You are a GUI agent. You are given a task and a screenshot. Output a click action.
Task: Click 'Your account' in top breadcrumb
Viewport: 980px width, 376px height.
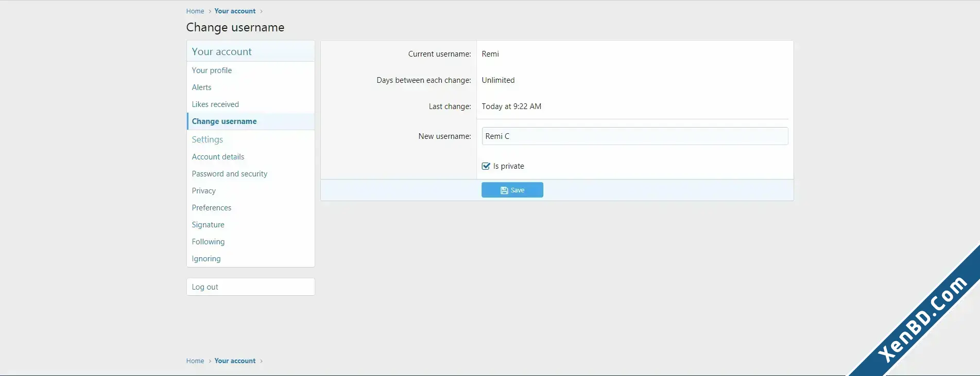[235, 11]
